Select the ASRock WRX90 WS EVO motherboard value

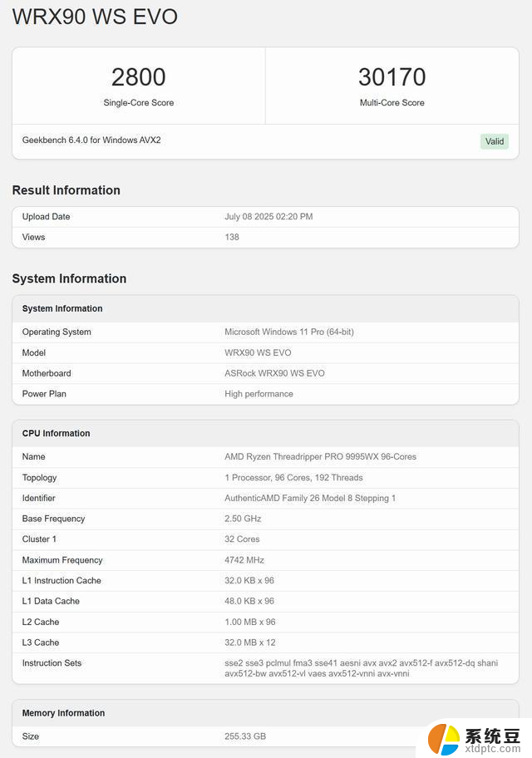tap(274, 373)
